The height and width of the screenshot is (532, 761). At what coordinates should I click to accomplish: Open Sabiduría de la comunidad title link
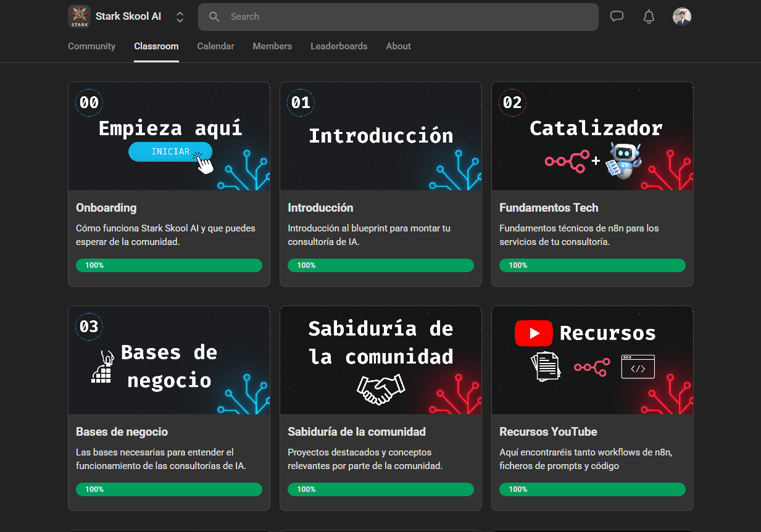click(x=357, y=432)
